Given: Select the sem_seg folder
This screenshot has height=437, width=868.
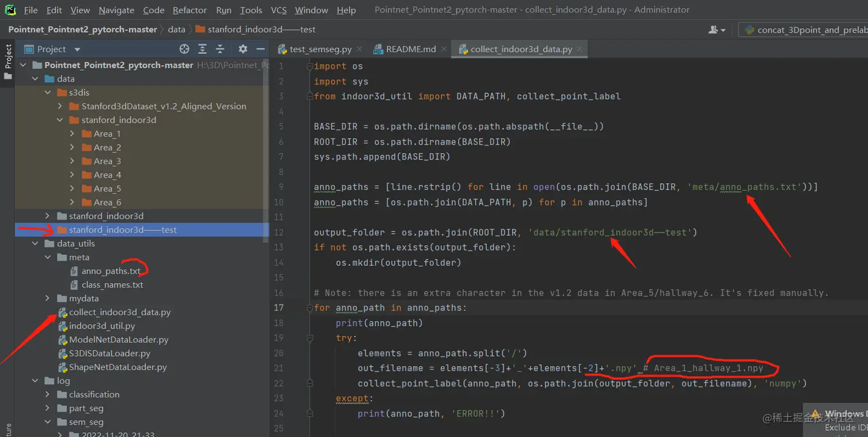Looking at the screenshot, I should point(86,422).
